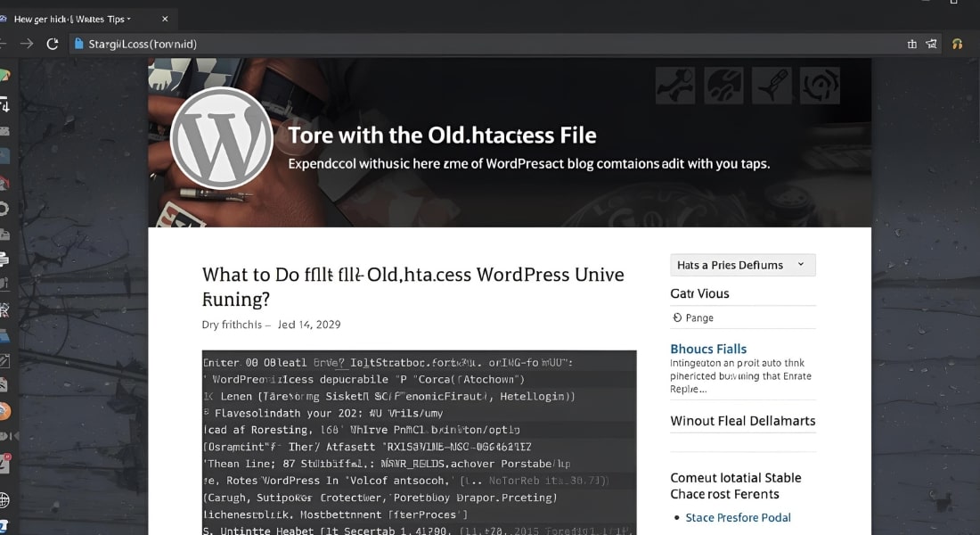Click the Bhoucs Fialls excerpt text
Viewport: 980px width, 535px height.
pos(740,376)
